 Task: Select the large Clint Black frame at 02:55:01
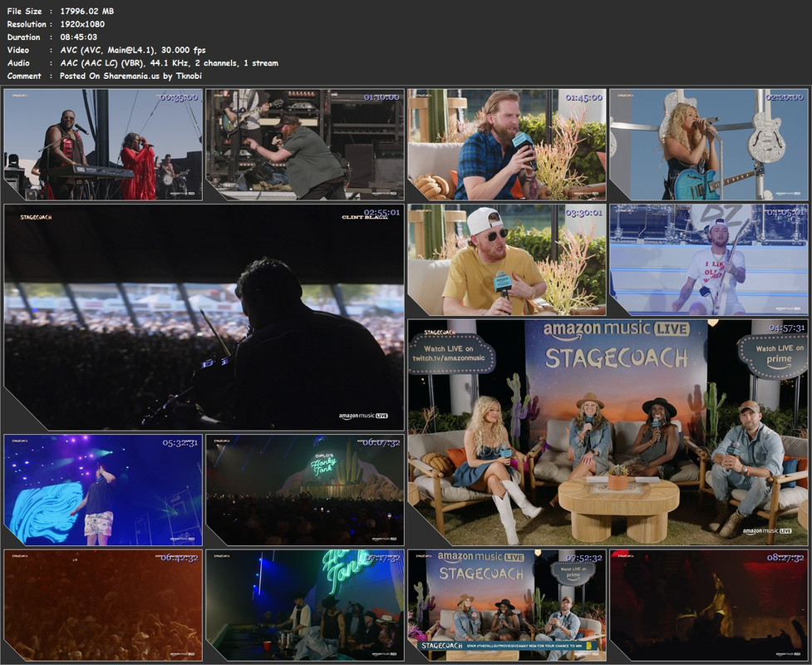click(x=204, y=317)
